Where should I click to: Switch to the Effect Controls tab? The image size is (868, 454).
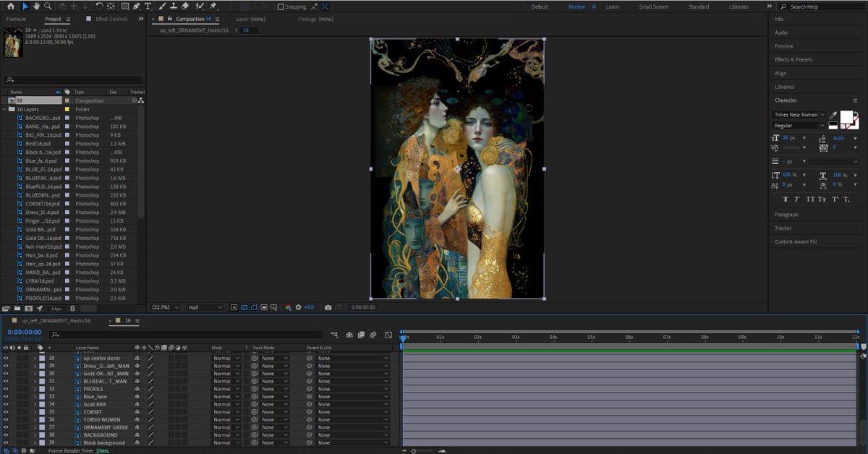click(110, 19)
